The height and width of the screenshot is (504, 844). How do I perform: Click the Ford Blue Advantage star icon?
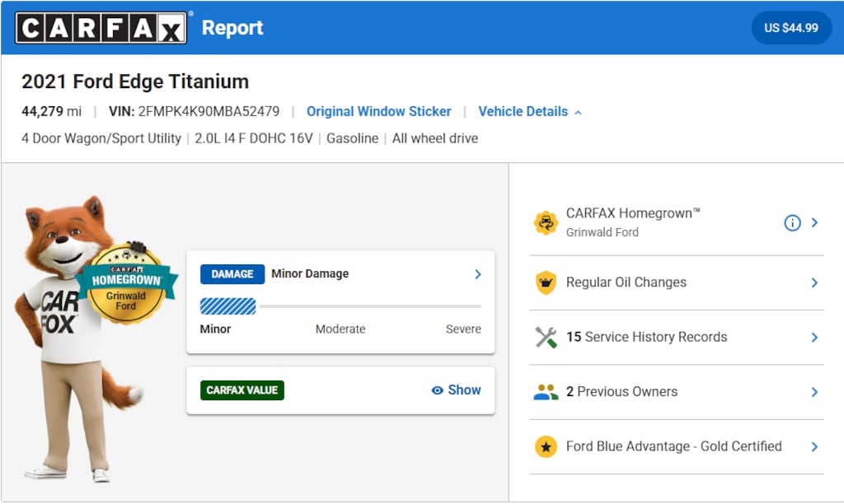coord(546,446)
